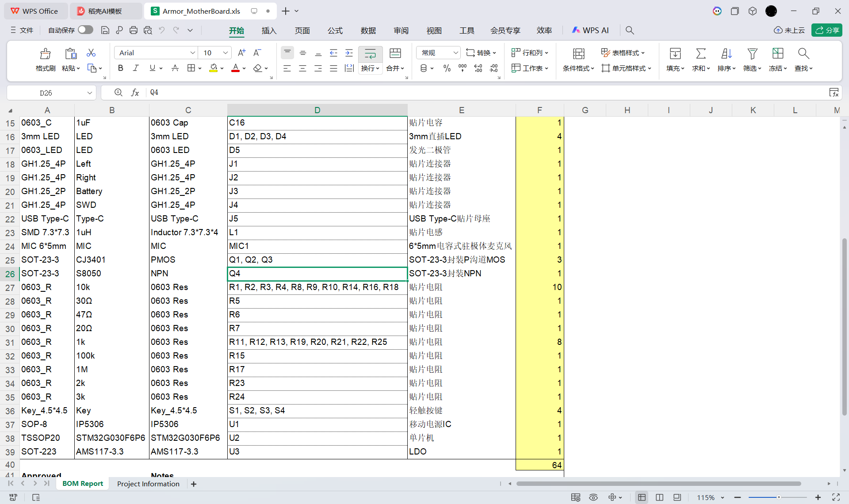
Task: Click the Format Painter icon
Action: (45, 53)
